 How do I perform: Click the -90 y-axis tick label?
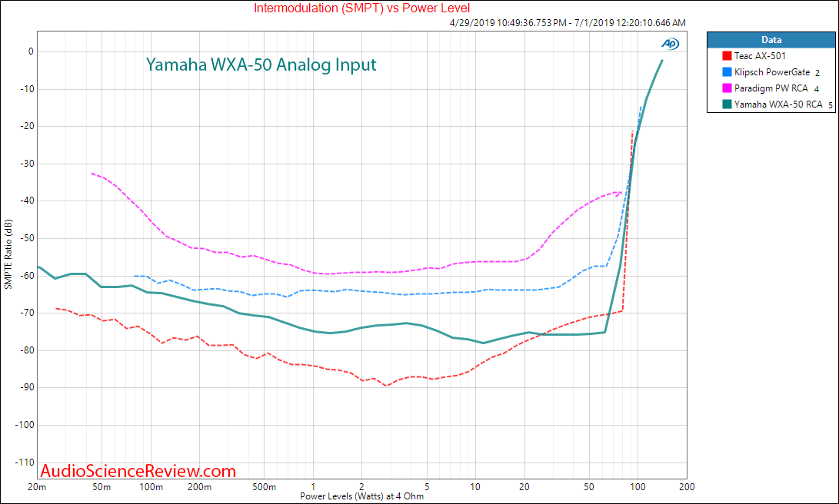click(25, 387)
